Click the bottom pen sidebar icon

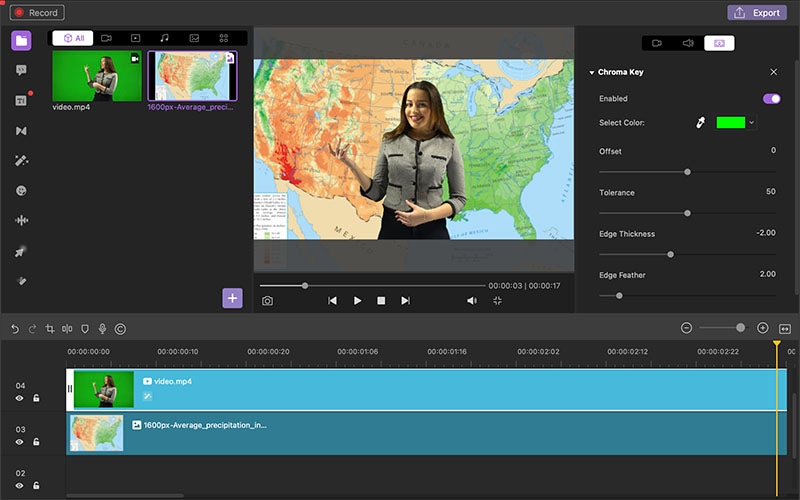[21, 281]
